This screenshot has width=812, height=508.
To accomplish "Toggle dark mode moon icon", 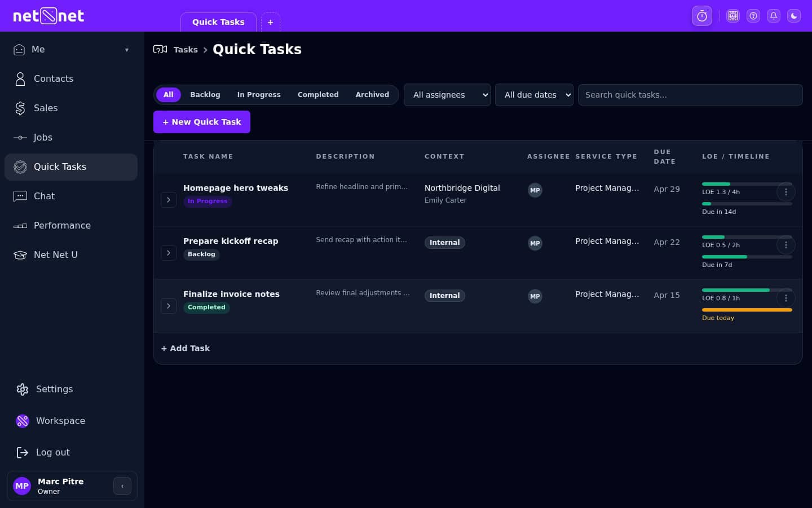I will tap(794, 16).
